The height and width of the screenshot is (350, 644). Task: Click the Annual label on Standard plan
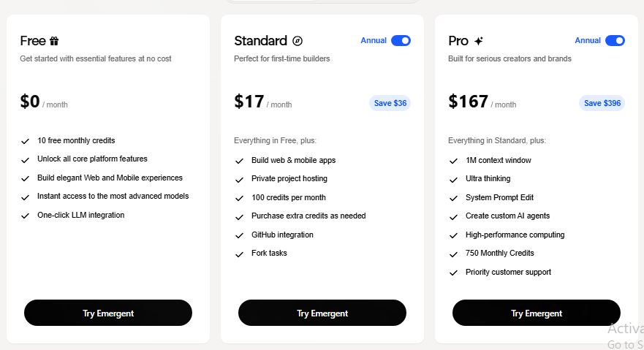tap(374, 41)
